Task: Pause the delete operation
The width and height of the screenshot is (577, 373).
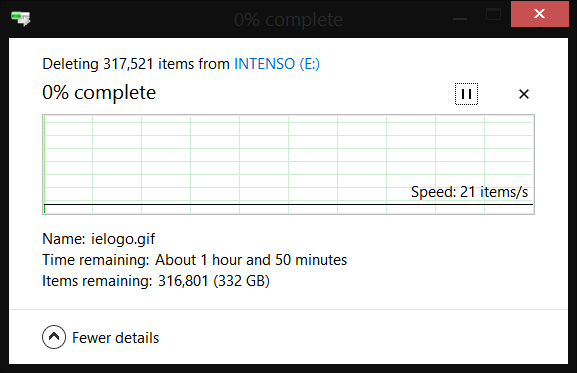Action: (466, 94)
